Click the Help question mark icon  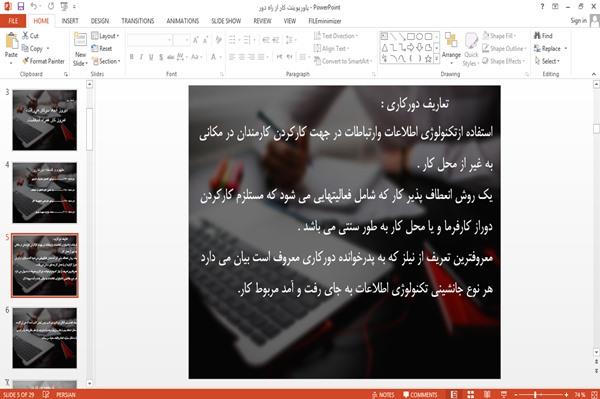click(x=542, y=7)
